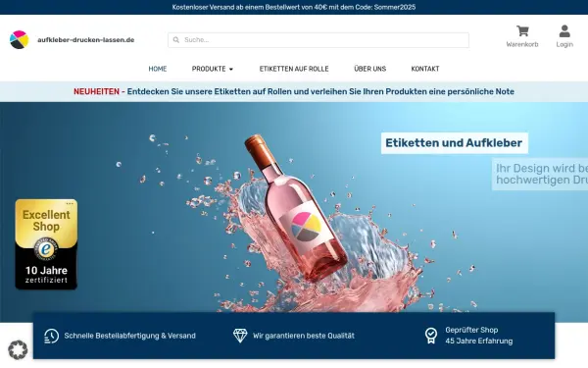Click 'Schnelle Bestellabfertigung & Versand' text
This screenshot has height=368, width=588.
pos(130,336)
